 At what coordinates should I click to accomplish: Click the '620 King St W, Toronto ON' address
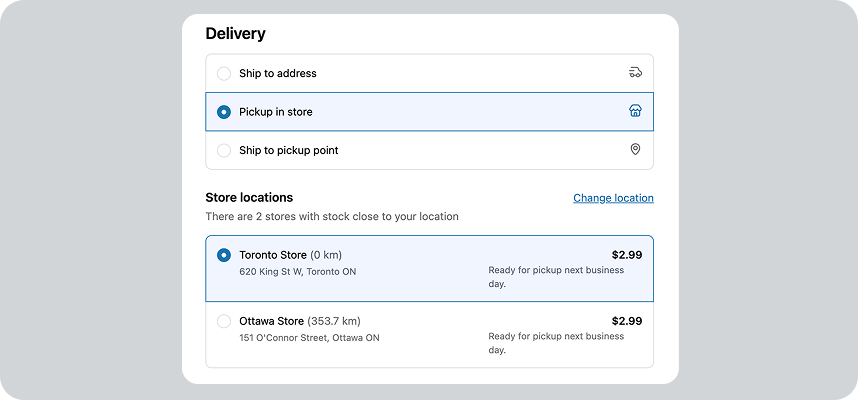[298, 271]
